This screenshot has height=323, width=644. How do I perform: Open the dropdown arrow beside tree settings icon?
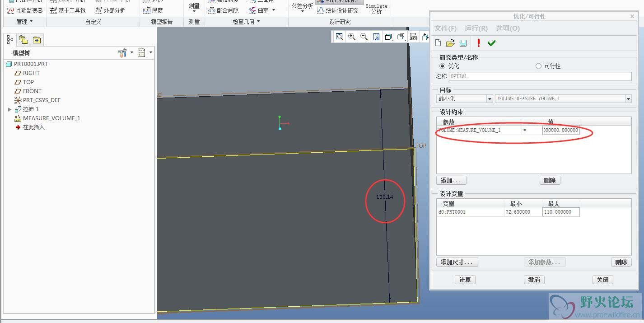coord(132,53)
